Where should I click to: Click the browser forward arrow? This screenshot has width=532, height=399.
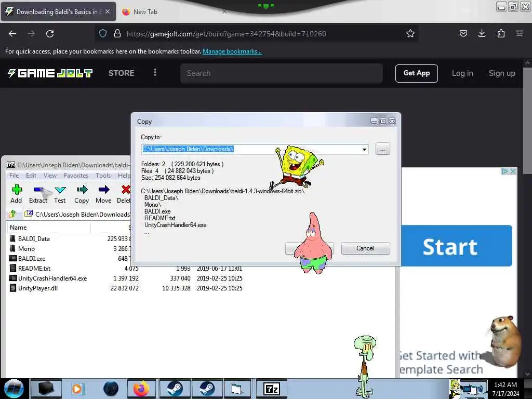(x=31, y=34)
